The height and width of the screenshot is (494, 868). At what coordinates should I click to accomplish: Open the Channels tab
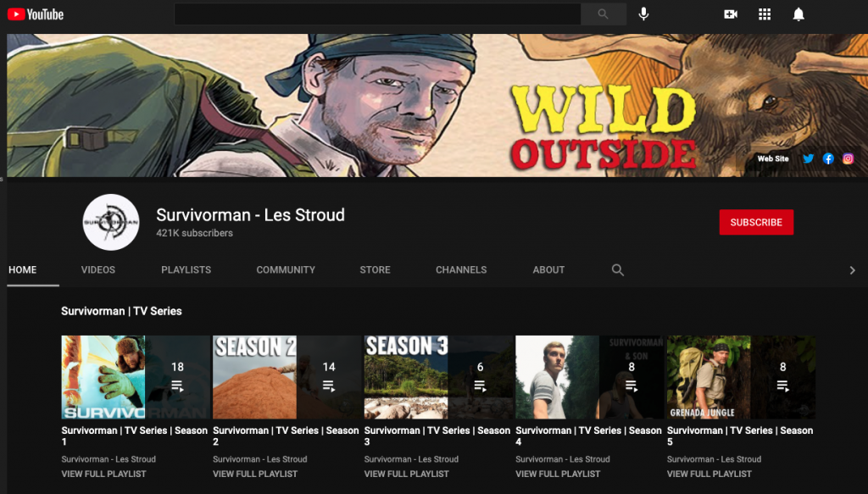pyautogui.click(x=461, y=270)
